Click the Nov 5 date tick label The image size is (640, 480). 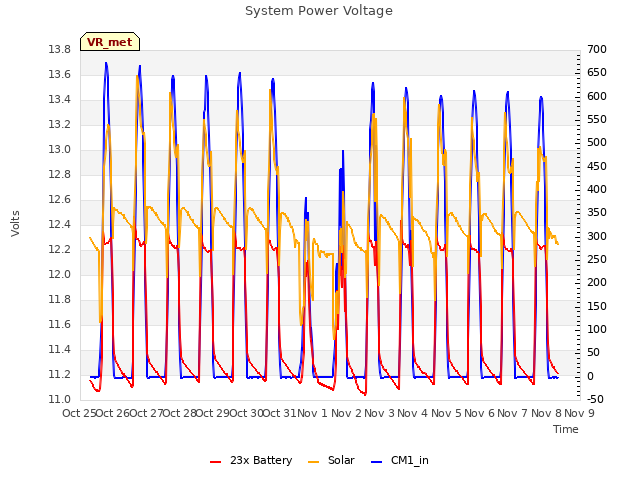446,413
